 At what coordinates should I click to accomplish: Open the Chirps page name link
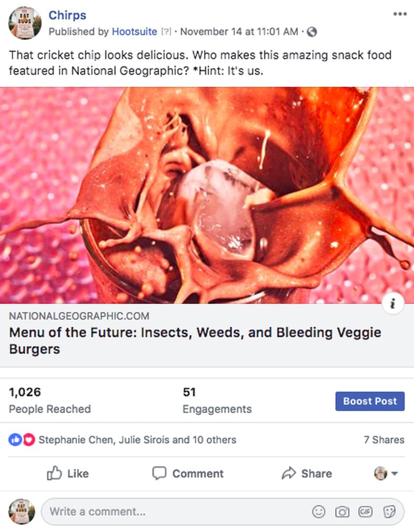click(x=67, y=15)
